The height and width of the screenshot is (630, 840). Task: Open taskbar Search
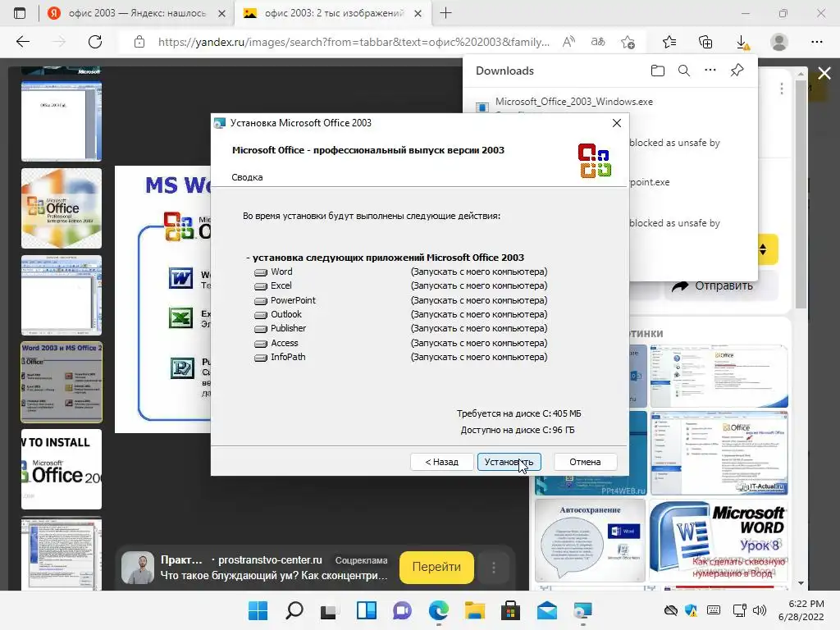click(294, 610)
